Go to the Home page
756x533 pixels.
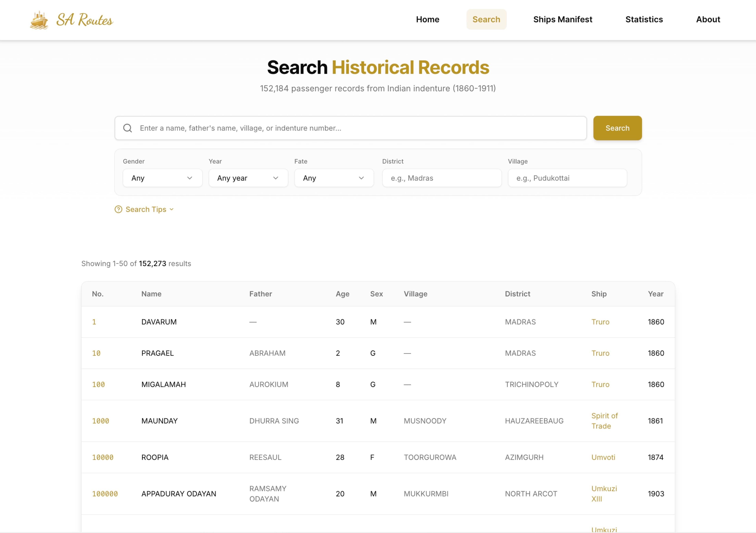coord(427,19)
